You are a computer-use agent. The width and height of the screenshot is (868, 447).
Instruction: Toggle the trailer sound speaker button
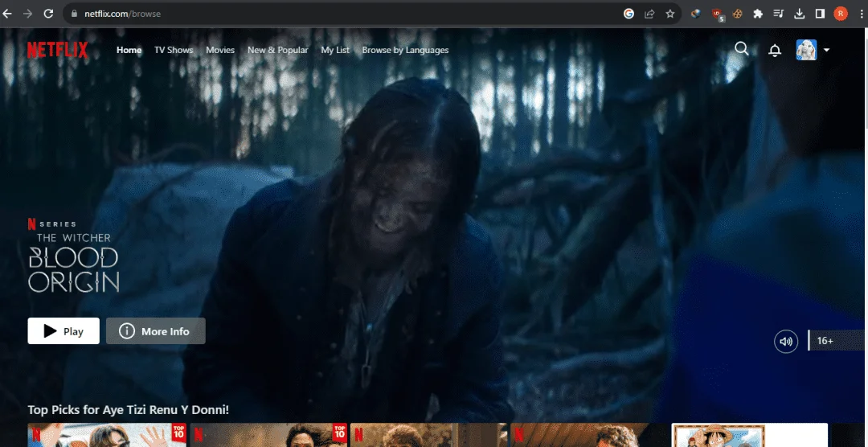pos(785,341)
